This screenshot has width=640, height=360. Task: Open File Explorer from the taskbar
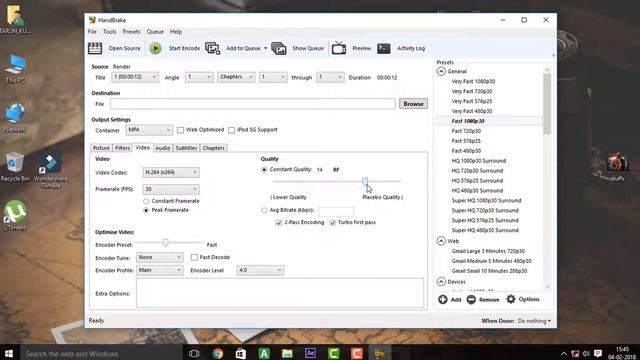click(x=287, y=353)
